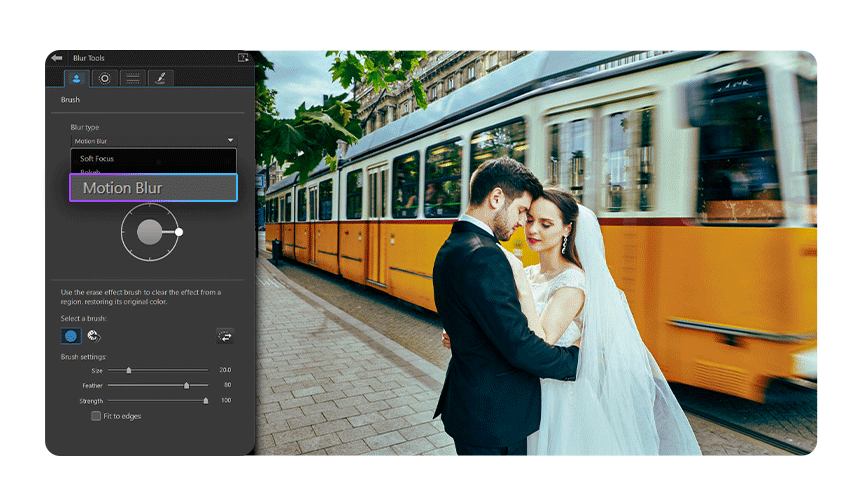Select the blue round brush
Image resolution: width=850 pixels, height=500 pixels.
click(71, 336)
